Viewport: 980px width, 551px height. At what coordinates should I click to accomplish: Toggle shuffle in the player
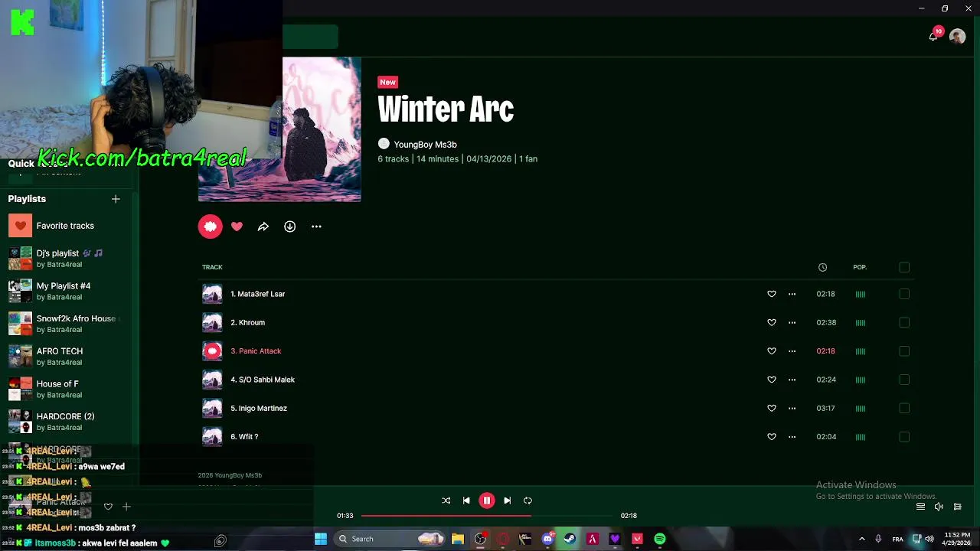click(446, 500)
